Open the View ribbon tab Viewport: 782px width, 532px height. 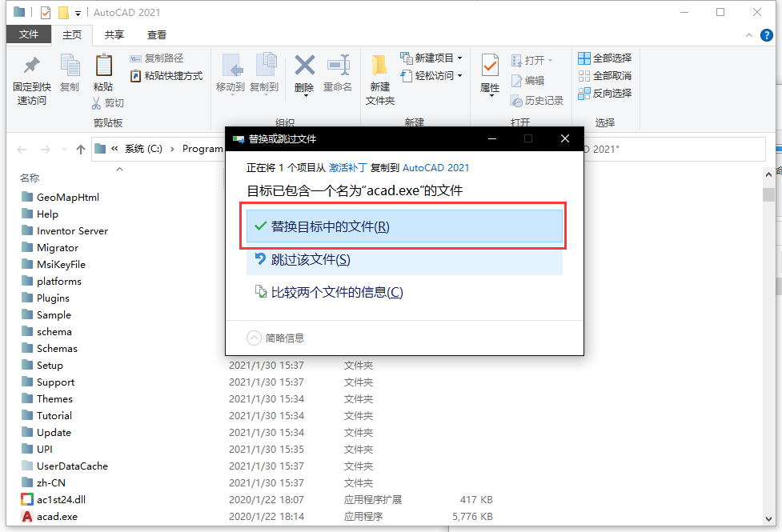tap(157, 35)
